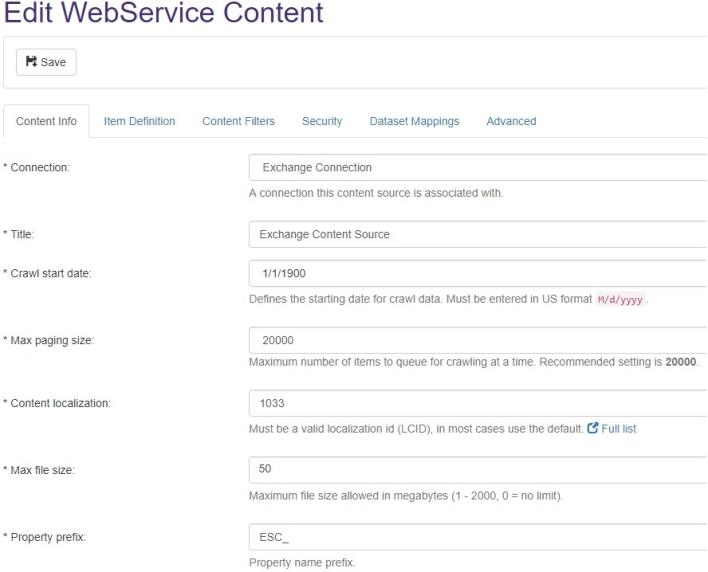Screen dimensions: 708x572
Task: Click the Title field with Exchange Content Source
Action: click(x=477, y=234)
